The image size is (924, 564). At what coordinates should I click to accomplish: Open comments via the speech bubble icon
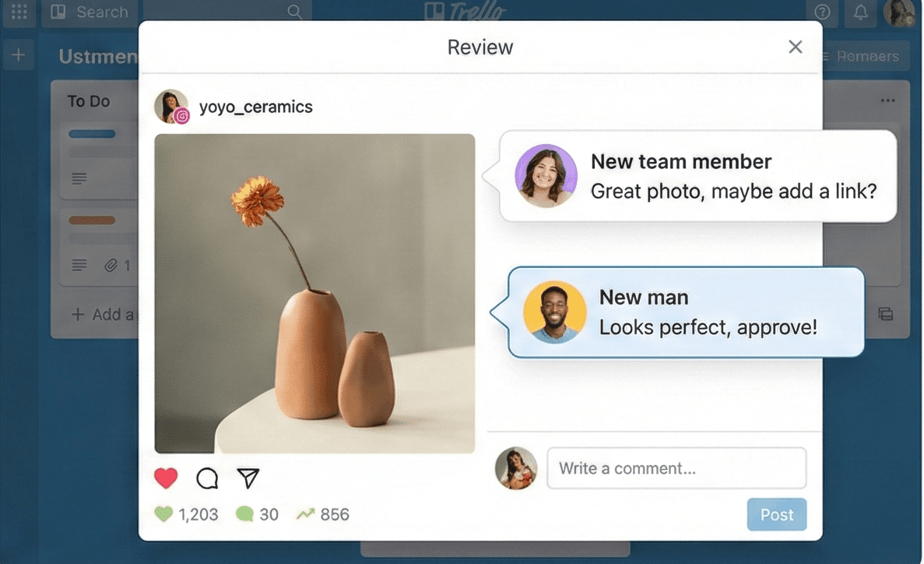tap(207, 478)
